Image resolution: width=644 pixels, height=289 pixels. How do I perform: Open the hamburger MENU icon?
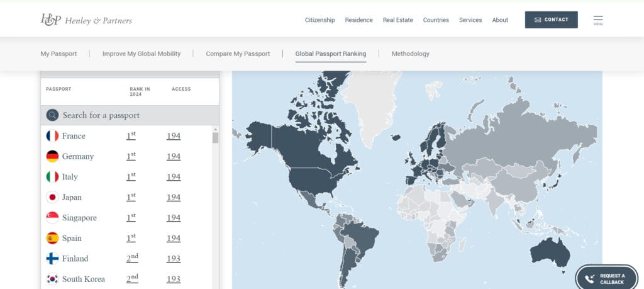tap(598, 20)
